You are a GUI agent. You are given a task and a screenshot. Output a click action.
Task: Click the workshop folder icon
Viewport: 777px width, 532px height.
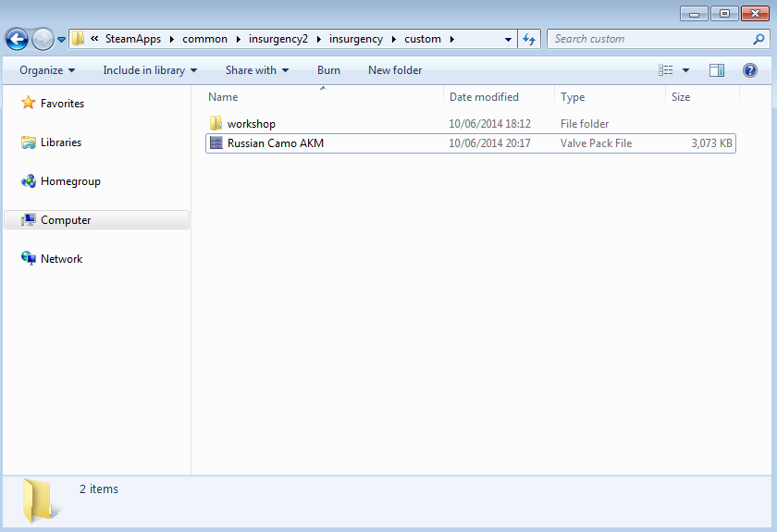point(216,123)
